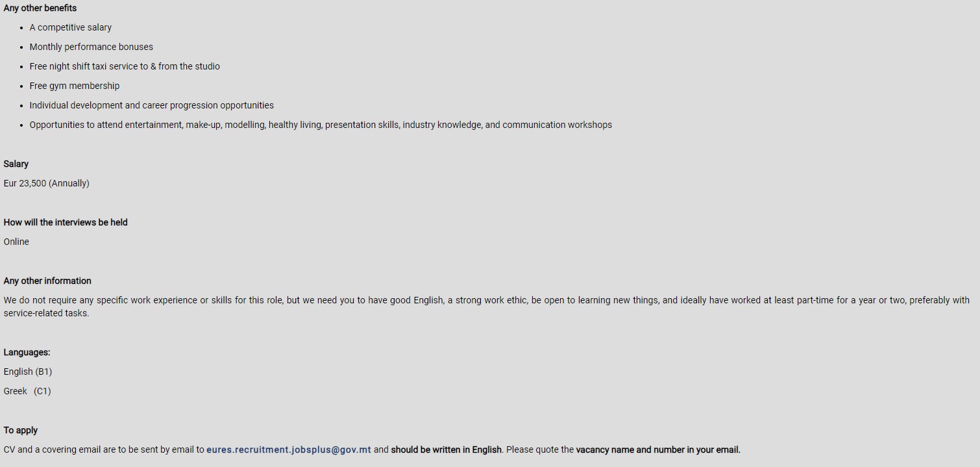Click the 'Any other benefits' heading
Image resolution: width=980 pixels, height=467 pixels.
[40, 8]
